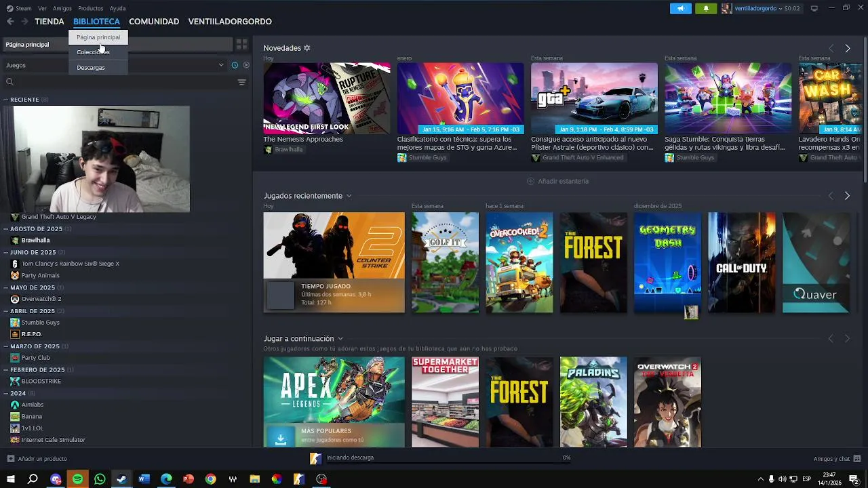868x488 pixels.
Task: Click the library search field
Action: click(125, 82)
